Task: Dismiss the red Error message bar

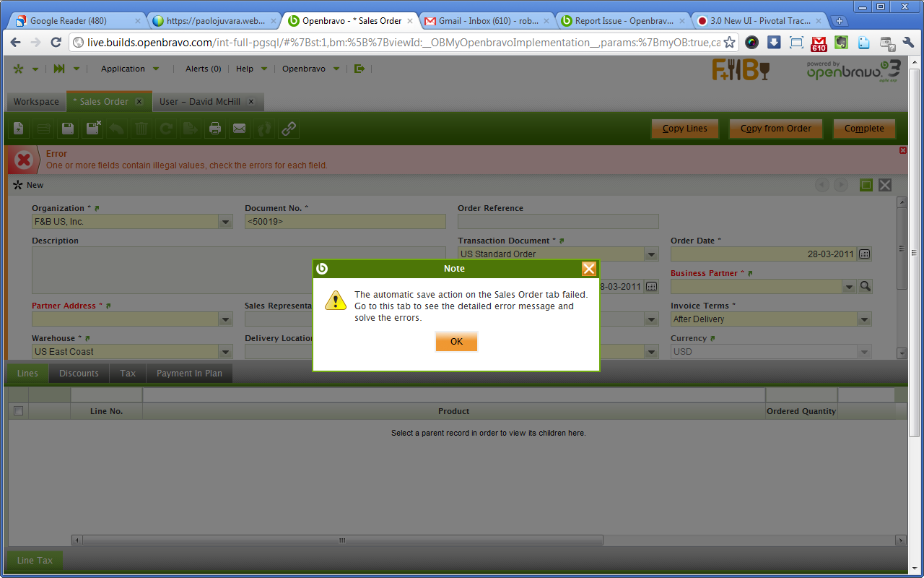Action: coord(903,150)
